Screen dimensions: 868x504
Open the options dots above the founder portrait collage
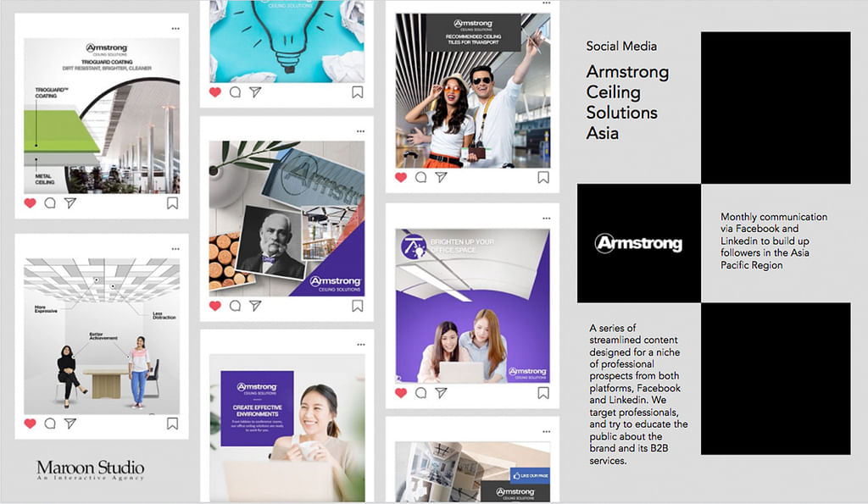(x=361, y=131)
